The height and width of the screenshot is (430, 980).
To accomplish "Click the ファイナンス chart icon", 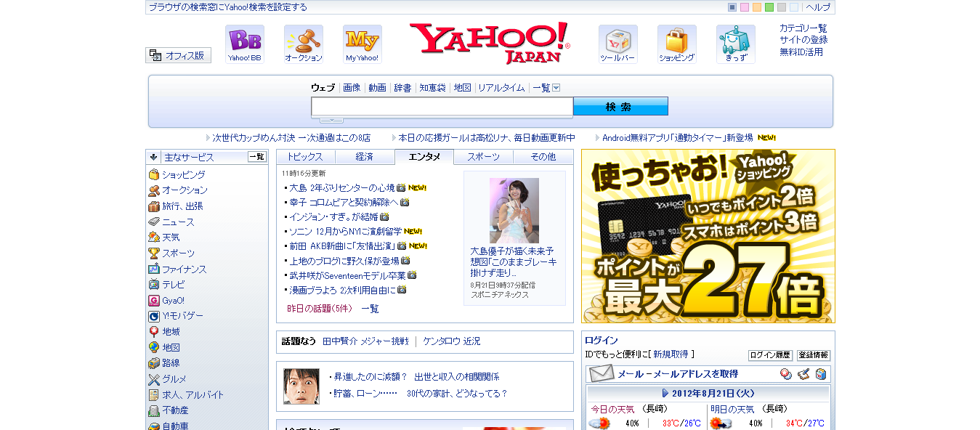I will 153,269.
